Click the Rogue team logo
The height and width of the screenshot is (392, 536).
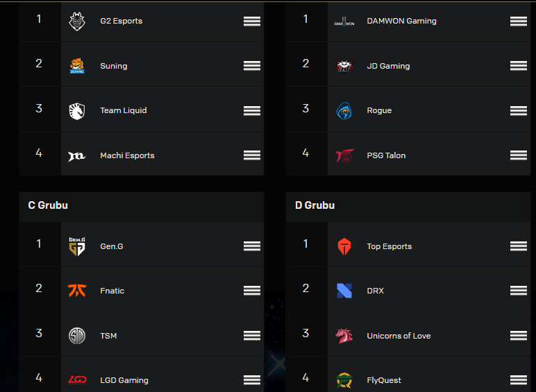[x=344, y=110]
